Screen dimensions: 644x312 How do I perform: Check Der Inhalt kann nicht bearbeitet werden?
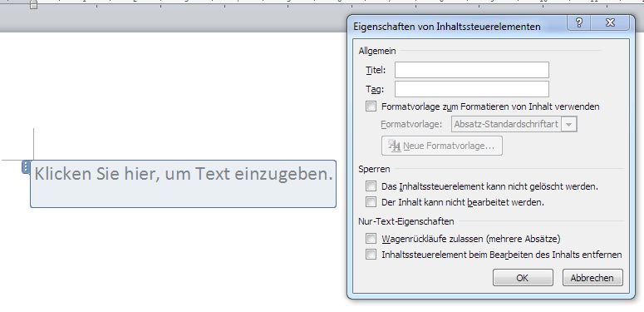pos(371,202)
